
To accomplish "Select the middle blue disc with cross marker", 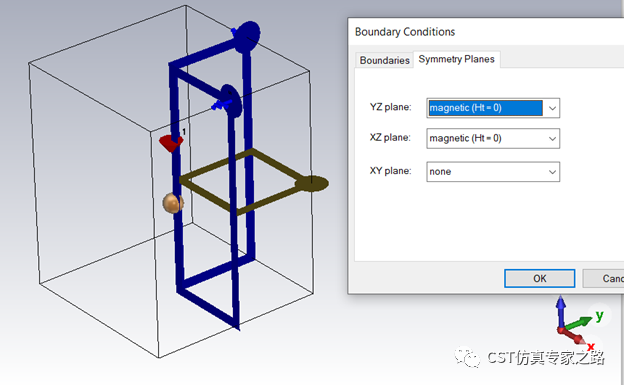I will [x=230, y=101].
